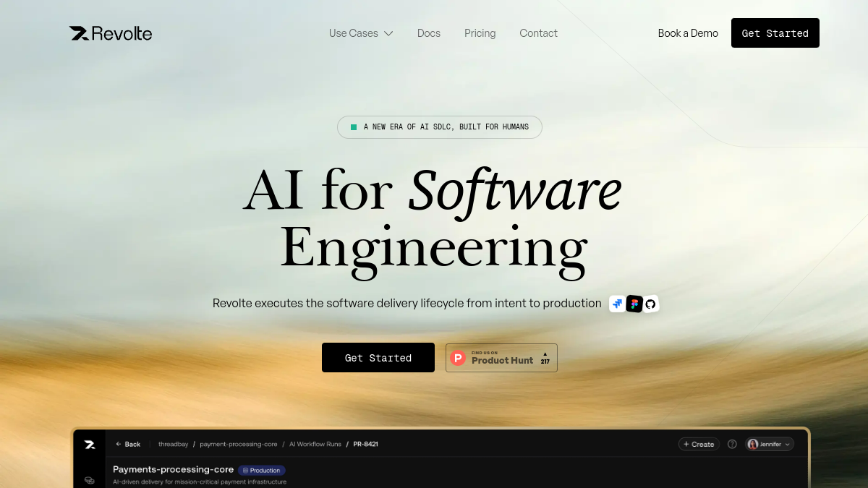Click the Jira integration icon
Image resolution: width=868 pixels, height=488 pixels.
pos(617,304)
